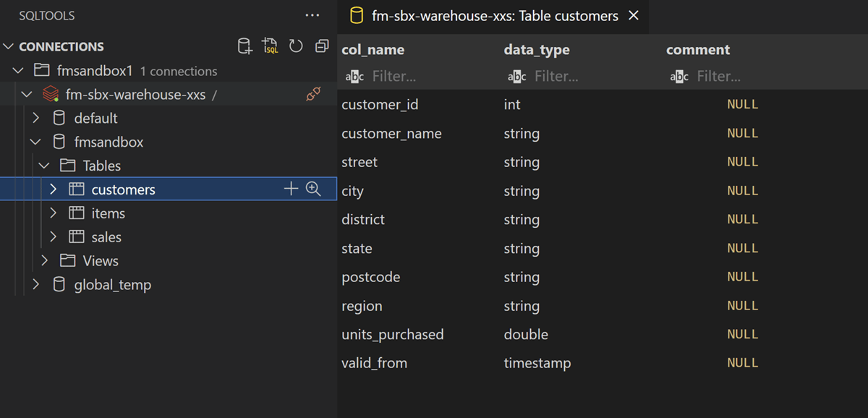Screen dimensions: 868x418
Task: Click inside the col_name Filter field
Action: point(405,75)
